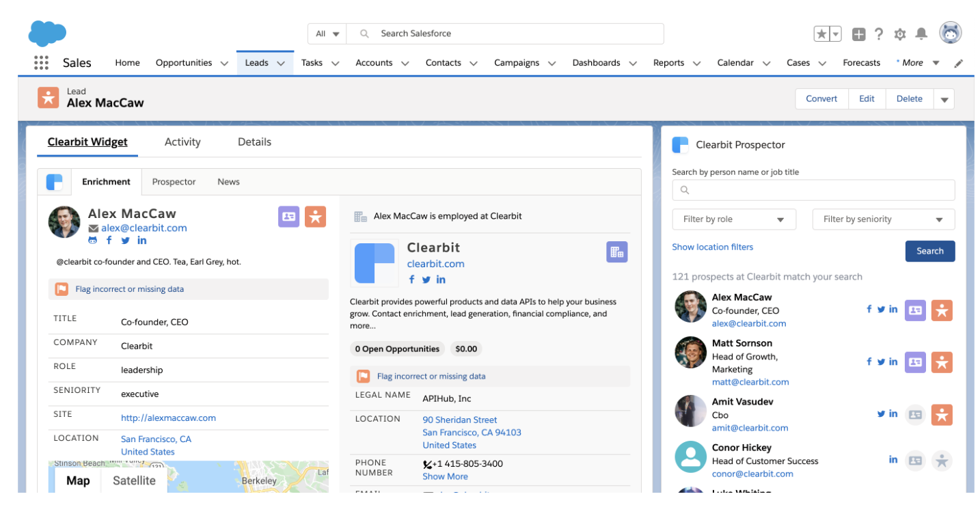The width and height of the screenshot is (980, 518).
Task: Open Clearbit company's Twitter icon
Action: point(426,280)
